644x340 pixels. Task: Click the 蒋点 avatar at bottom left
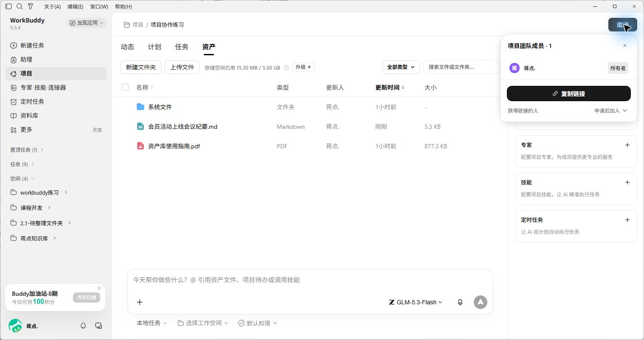point(15,326)
